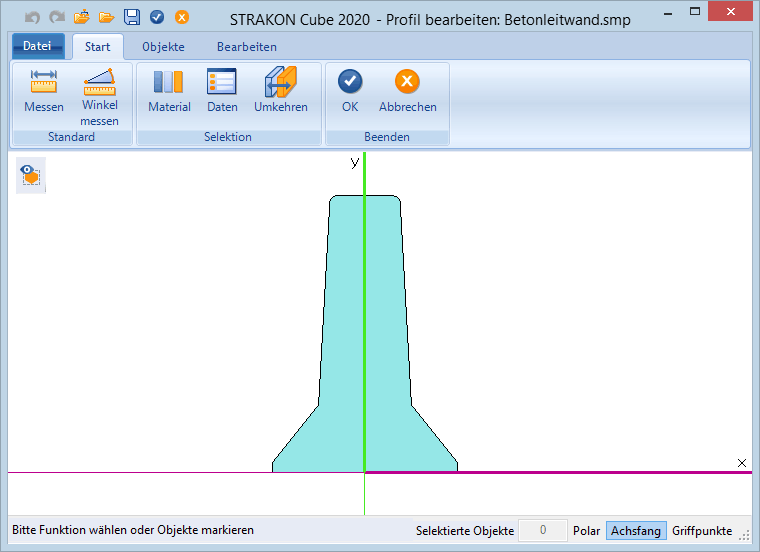760x552 pixels.
Task: Click the Selektierte Objekte count field
Action: (543, 530)
